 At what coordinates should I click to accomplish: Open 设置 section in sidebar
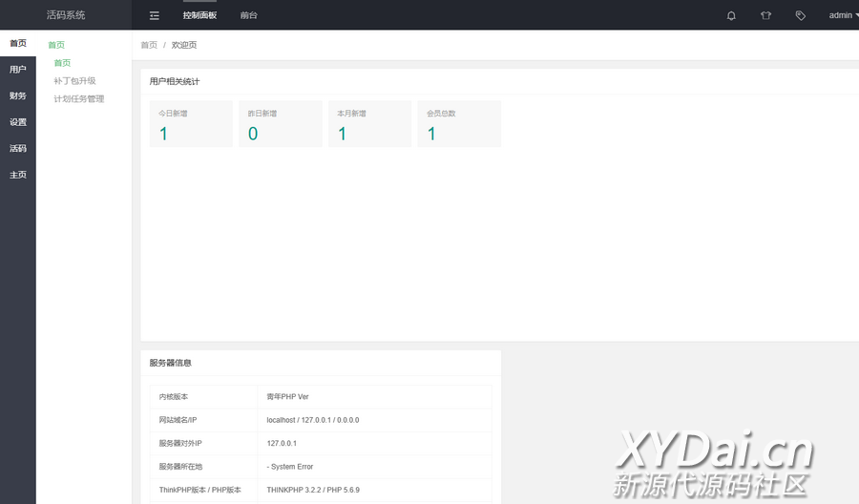(18, 122)
